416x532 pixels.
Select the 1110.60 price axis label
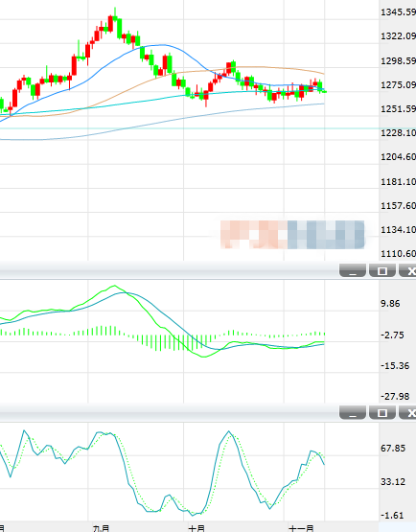399,253
